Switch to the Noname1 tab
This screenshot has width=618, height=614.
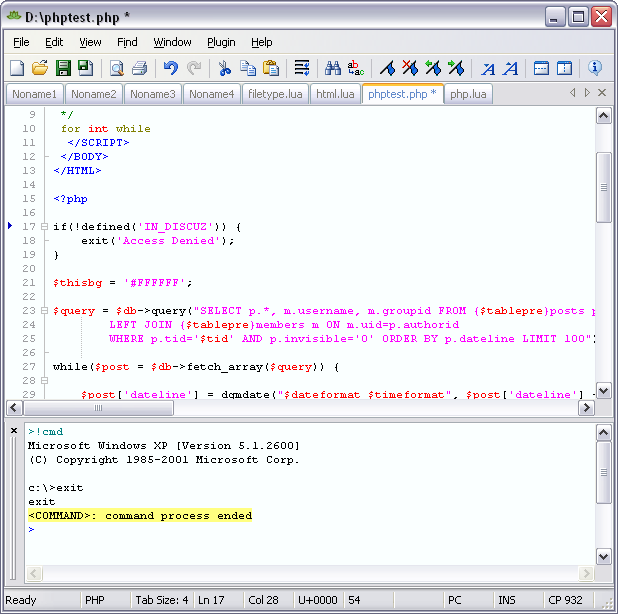point(34,94)
